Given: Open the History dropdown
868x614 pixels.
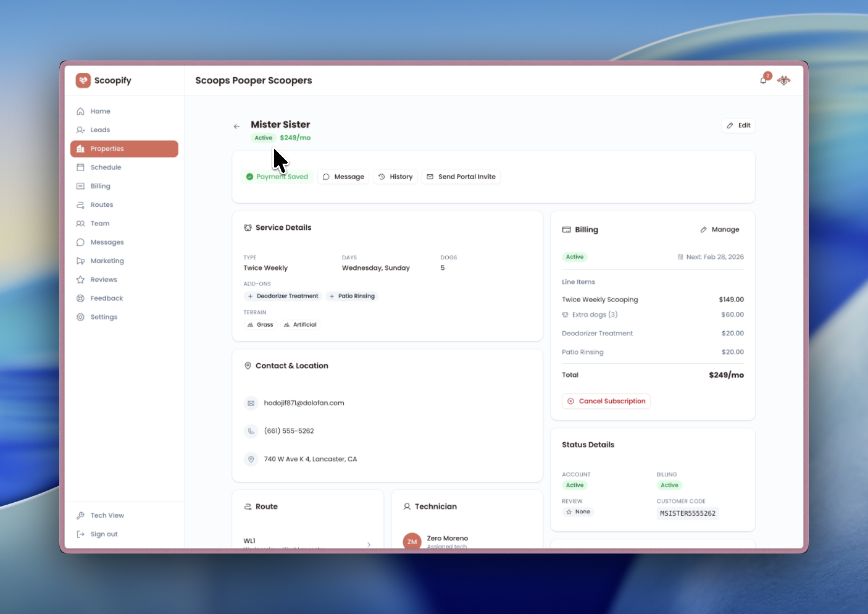Looking at the screenshot, I should tap(395, 177).
